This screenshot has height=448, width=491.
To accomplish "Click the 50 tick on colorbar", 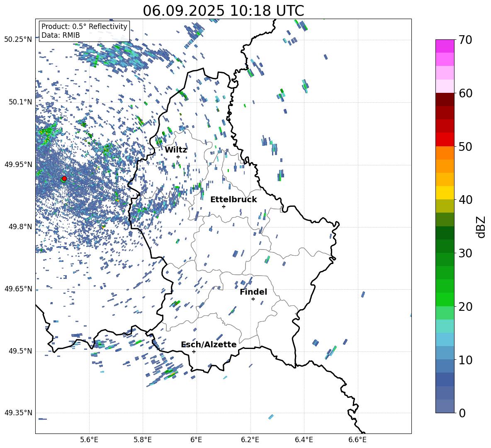I will point(465,146).
